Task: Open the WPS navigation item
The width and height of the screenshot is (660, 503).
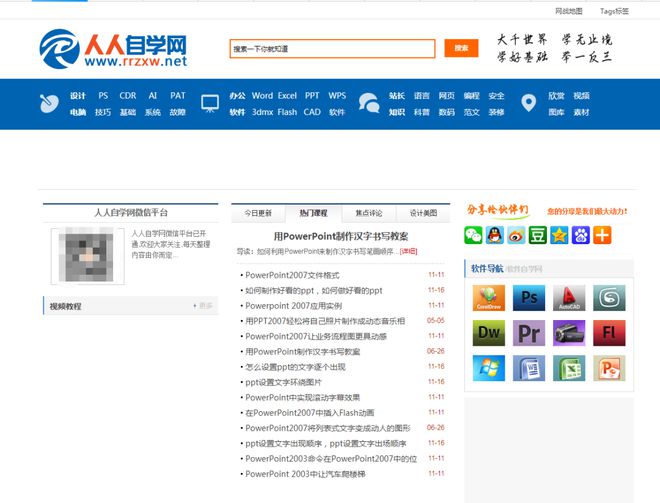Action: click(337, 96)
